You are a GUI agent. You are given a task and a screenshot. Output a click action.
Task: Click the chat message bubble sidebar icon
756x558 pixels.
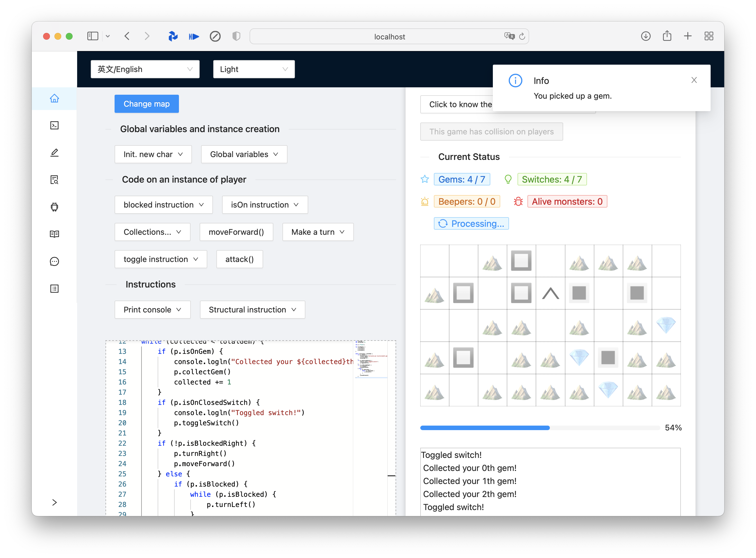pos(54,261)
